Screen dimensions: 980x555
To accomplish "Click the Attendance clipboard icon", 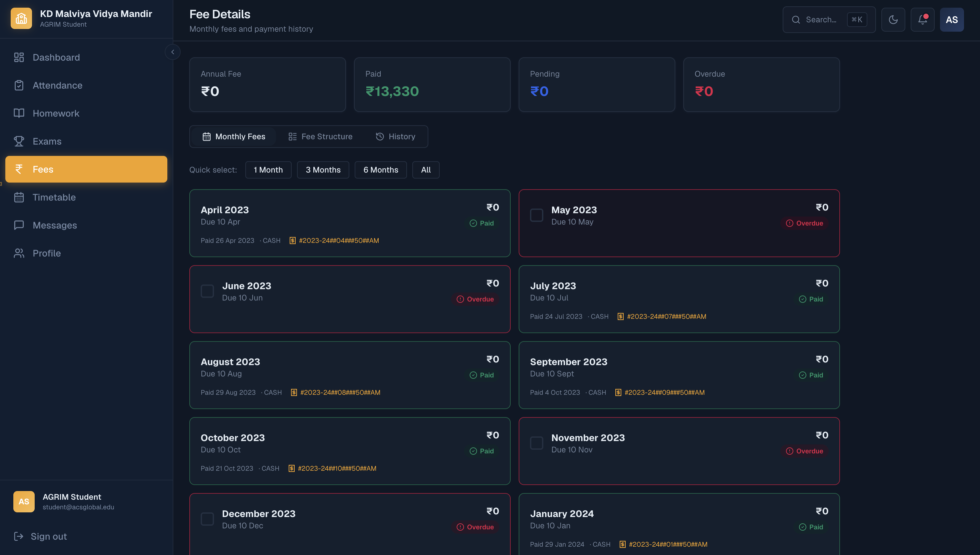I will (19, 85).
